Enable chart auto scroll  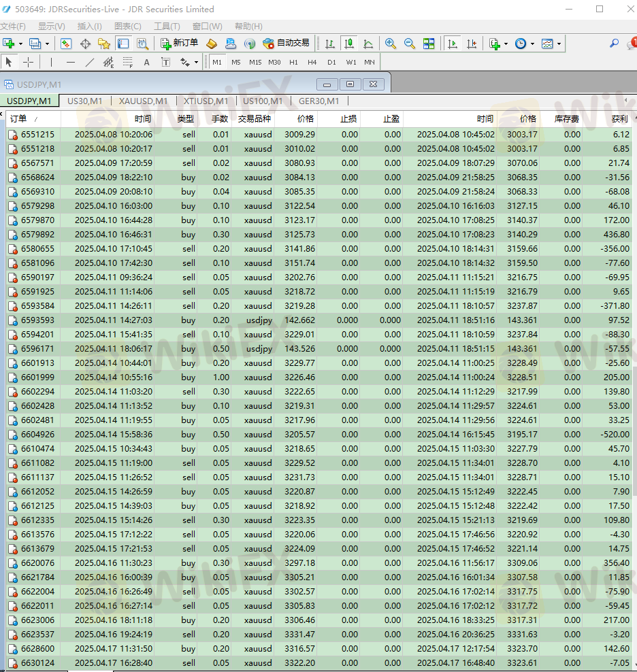point(453,44)
